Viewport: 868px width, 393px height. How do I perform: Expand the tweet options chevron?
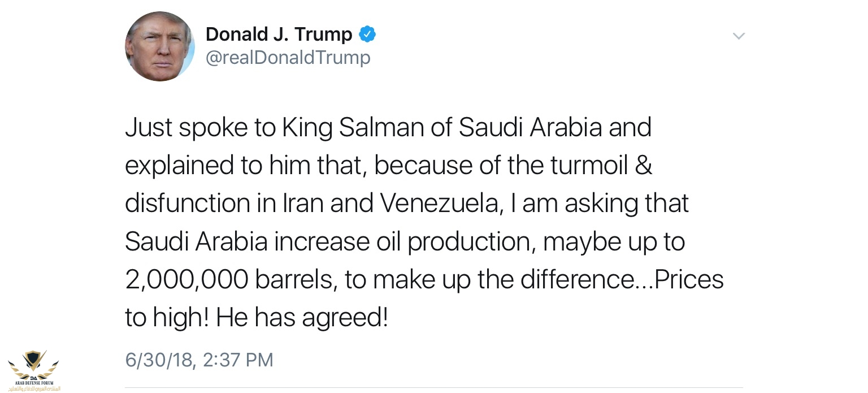[x=739, y=36]
